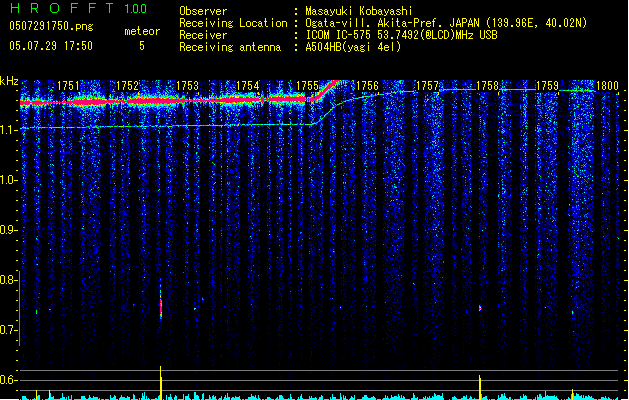Click the meteor count value 5

tap(142, 46)
